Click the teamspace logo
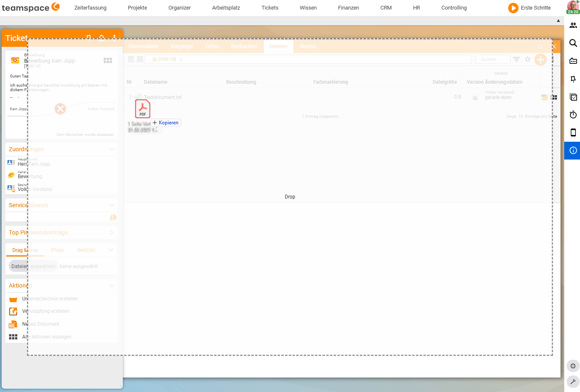The image size is (580, 392). (x=31, y=7)
